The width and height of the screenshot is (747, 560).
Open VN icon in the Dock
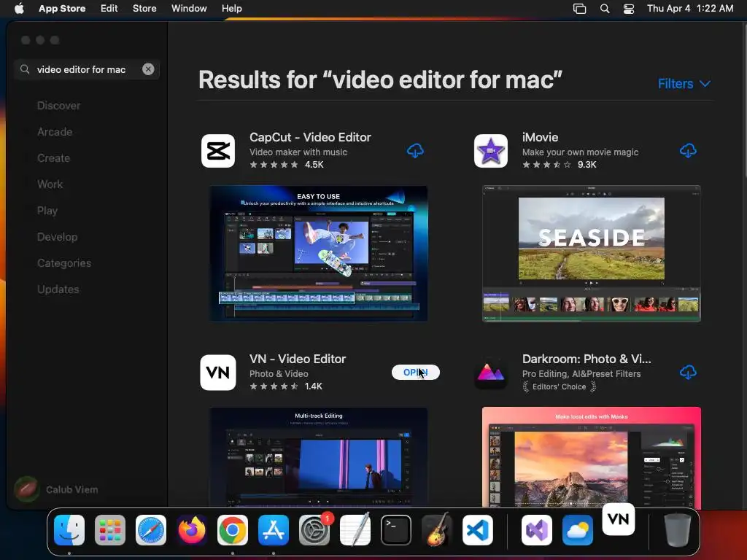tap(619, 519)
